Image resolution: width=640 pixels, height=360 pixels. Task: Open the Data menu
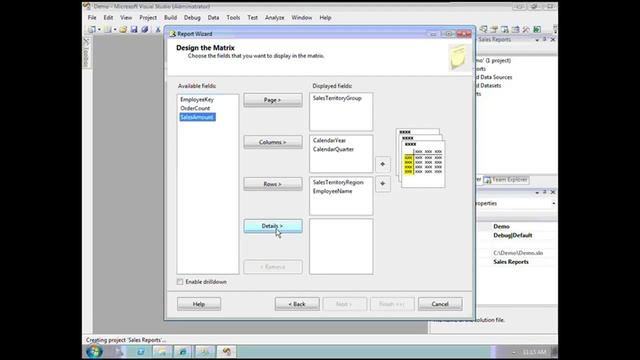click(x=213, y=18)
